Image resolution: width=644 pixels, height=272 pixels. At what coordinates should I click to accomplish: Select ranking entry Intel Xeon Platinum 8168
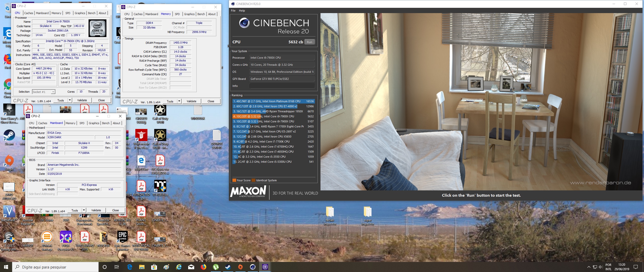coord(273,101)
